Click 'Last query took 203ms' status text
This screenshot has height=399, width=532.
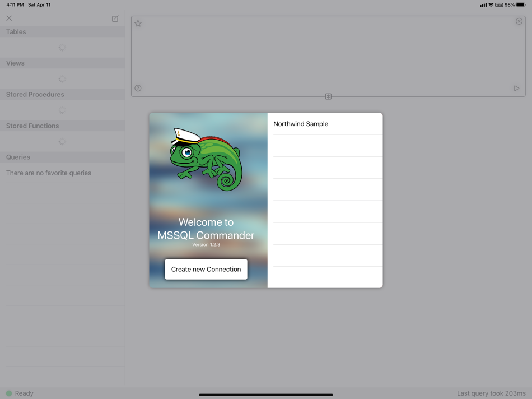click(491, 393)
